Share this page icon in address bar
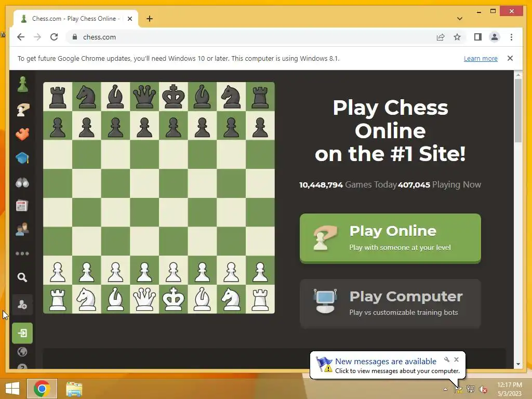Viewport: 532px width, 399px height. coord(441,37)
